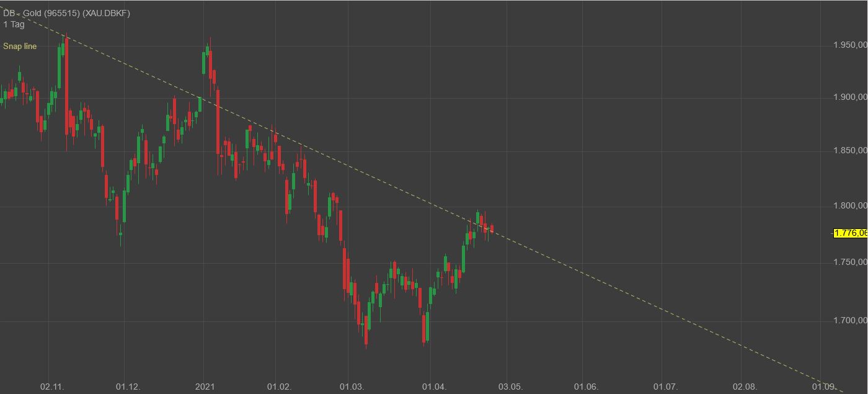Select the "1 Tag" timeframe label
Viewport: 868px width, 394px height.
(x=14, y=24)
